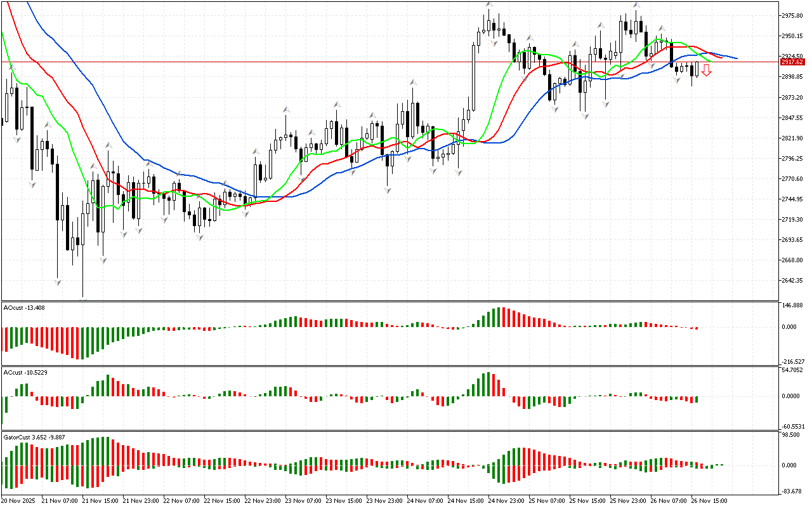This screenshot has width=812, height=508.
Task: Click the 2642.35 price scale label
Action: tap(793, 281)
